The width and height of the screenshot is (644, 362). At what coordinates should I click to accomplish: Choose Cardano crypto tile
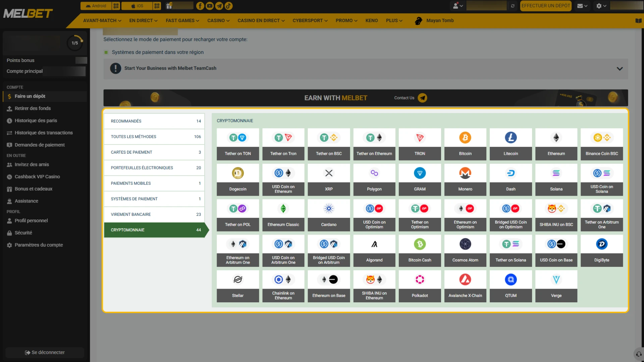click(x=329, y=216)
